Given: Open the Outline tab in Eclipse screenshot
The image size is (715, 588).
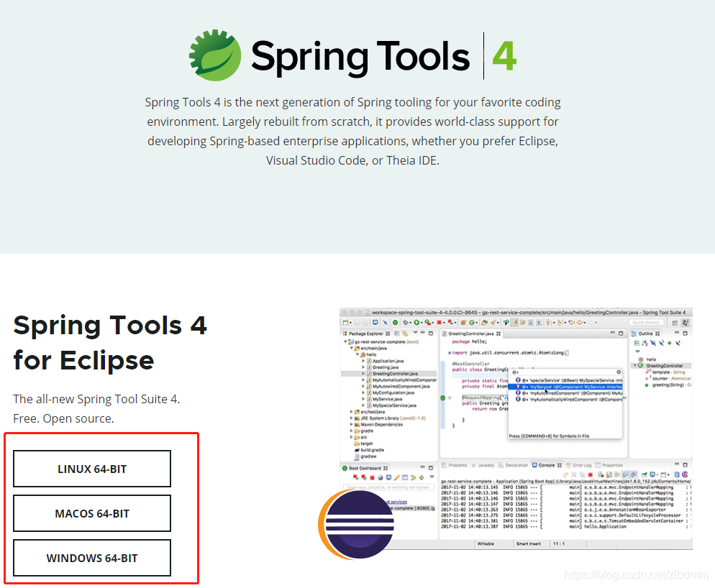Looking at the screenshot, I should pyautogui.click(x=645, y=334).
